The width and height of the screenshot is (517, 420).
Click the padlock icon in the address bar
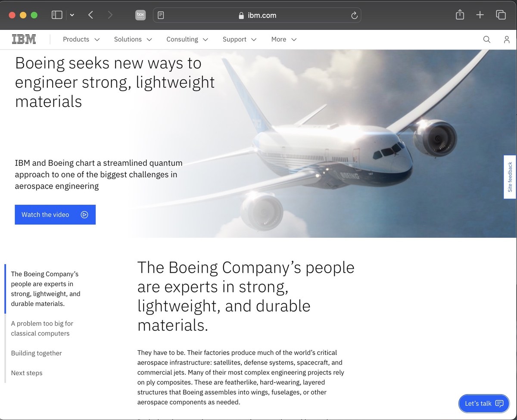pyautogui.click(x=241, y=15)
